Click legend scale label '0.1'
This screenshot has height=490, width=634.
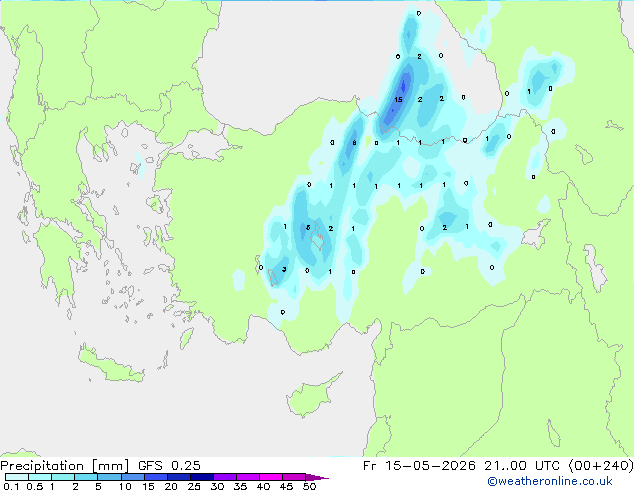pos(11,486)
